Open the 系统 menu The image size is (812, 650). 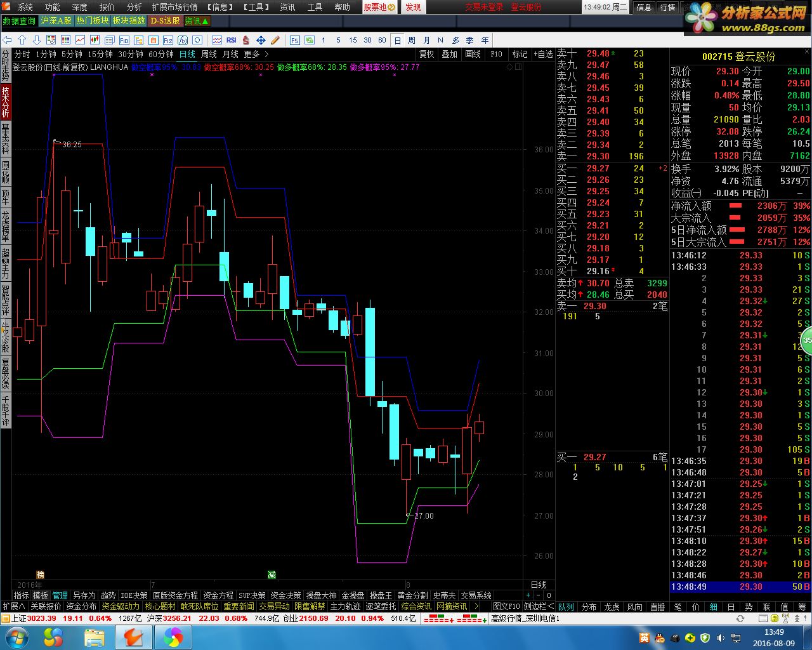pos(25,7)
